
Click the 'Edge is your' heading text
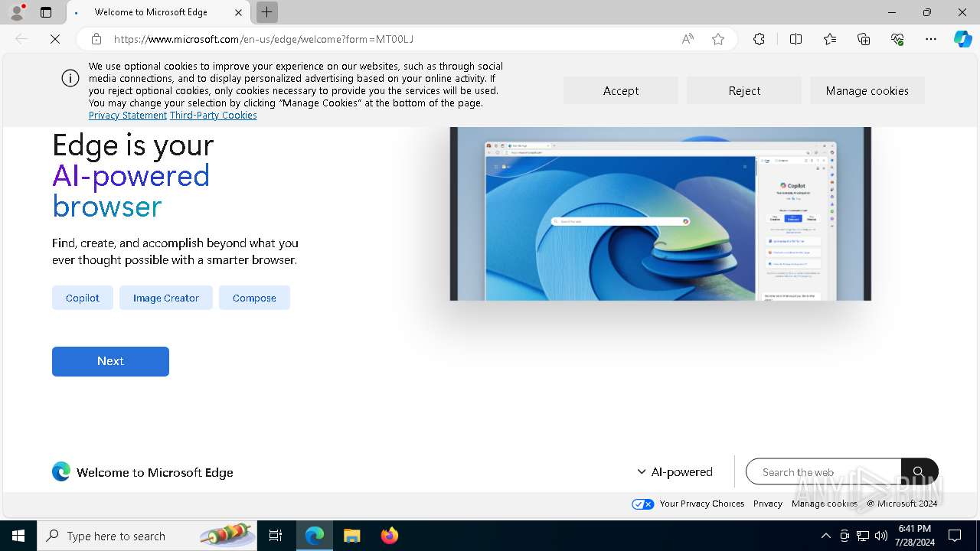pos(133,145)
